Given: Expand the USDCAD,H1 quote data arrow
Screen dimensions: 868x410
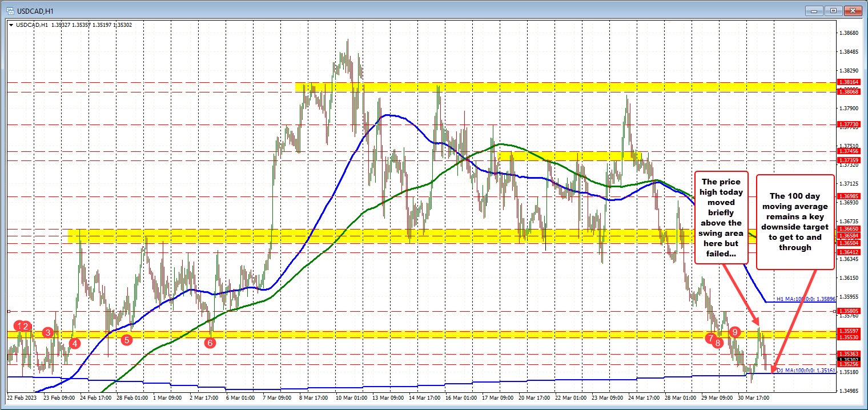Looking at the screenshot, I should [11, 25].
